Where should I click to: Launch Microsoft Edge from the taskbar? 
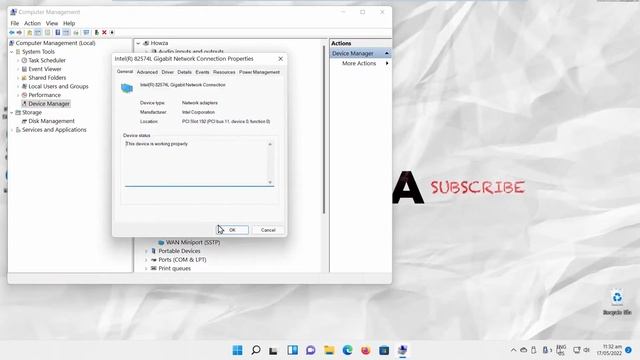pyautogui.click(x=347, y=350)
